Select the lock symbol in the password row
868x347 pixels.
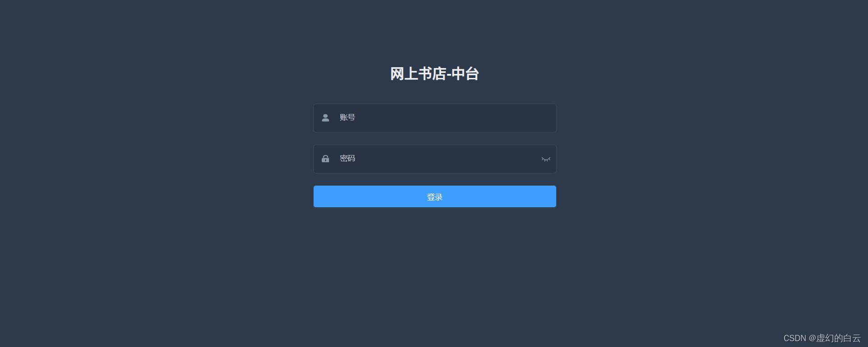point(325,159)
